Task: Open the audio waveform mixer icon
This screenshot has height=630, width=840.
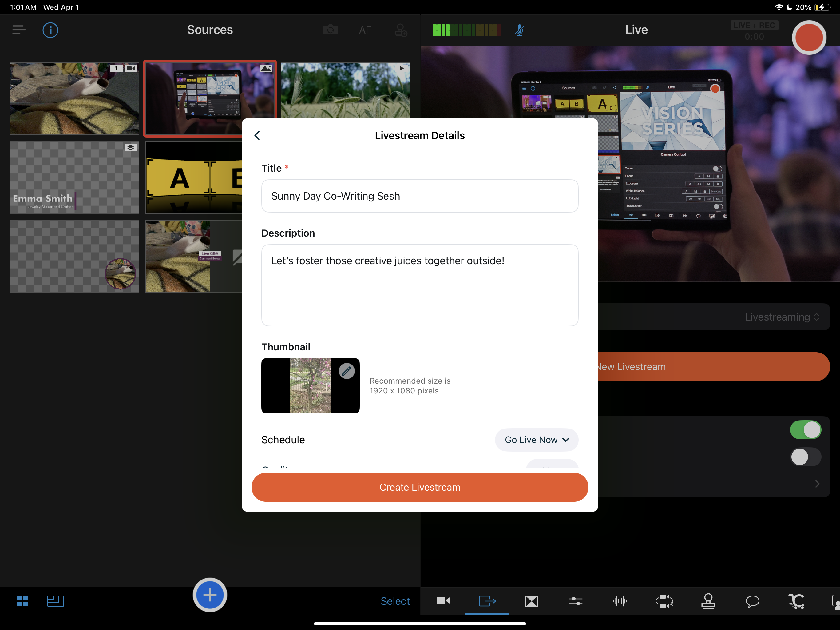Action: click(619, 601)
